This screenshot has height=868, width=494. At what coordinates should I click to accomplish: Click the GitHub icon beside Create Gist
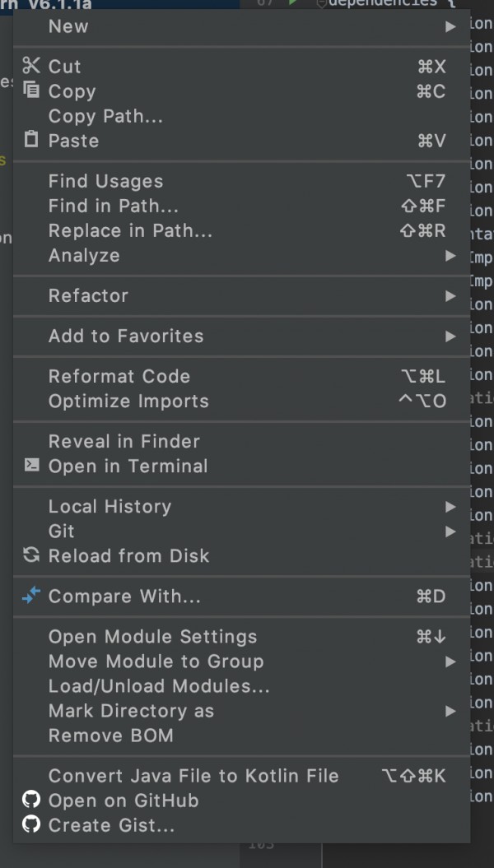(31, 824)
